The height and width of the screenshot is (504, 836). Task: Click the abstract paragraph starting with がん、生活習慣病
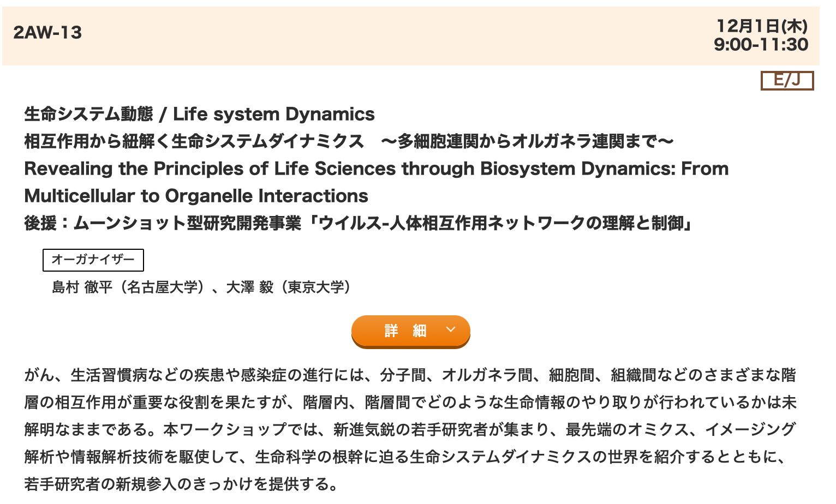410,429
